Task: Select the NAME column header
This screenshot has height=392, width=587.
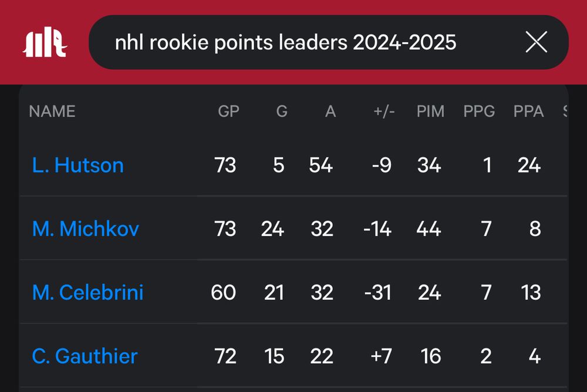Action: (52, 111)
